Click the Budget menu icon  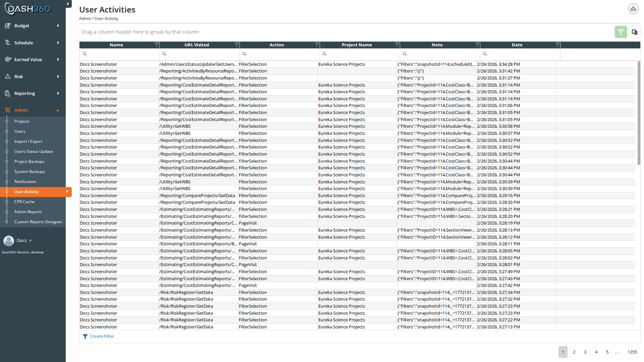[x=7, y=26]
